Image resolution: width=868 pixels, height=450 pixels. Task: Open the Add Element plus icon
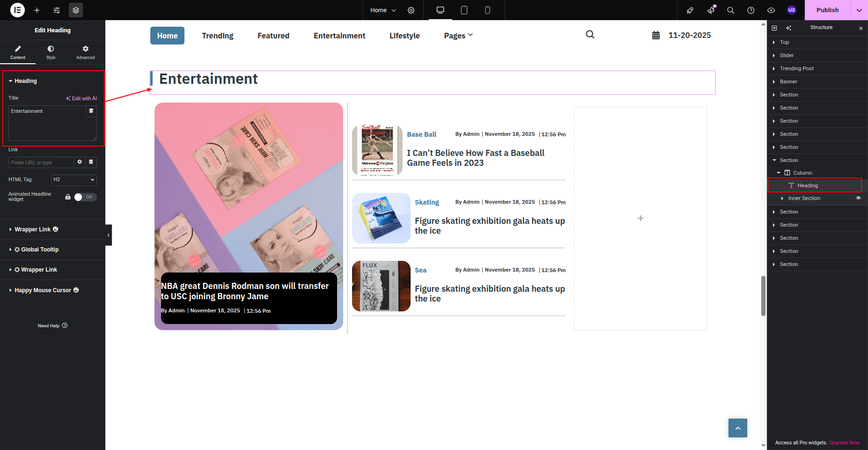[x=37, y=10]
